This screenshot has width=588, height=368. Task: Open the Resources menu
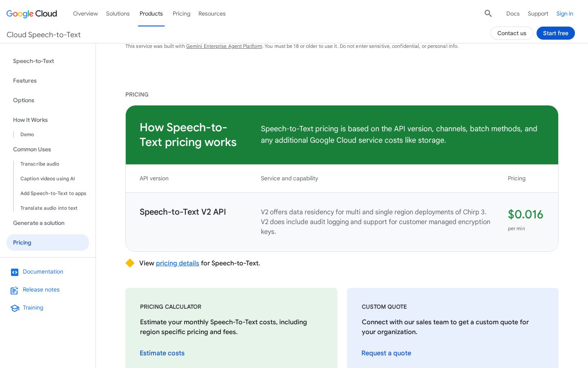[x=212, y=13]
